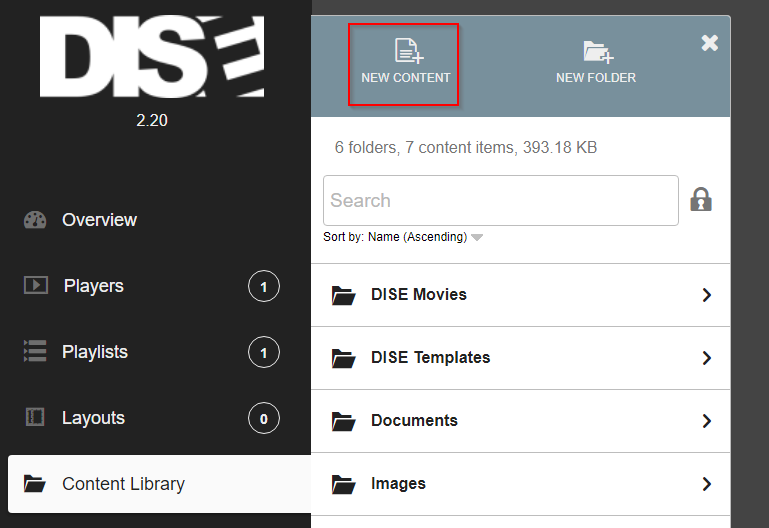Click the DISE logo
This screenshot has width=769, height=528.
tap(152, 56)
